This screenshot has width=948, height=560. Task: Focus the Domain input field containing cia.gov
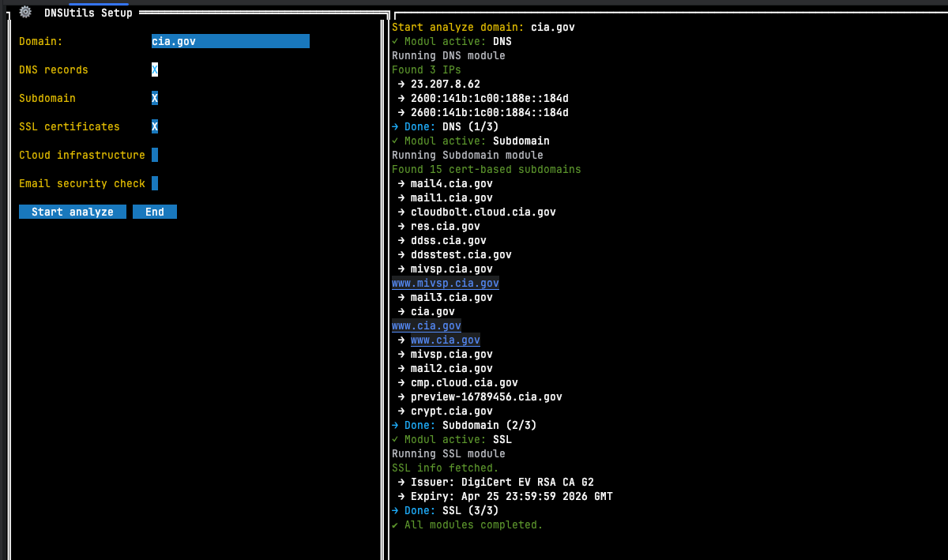point(231,41)
